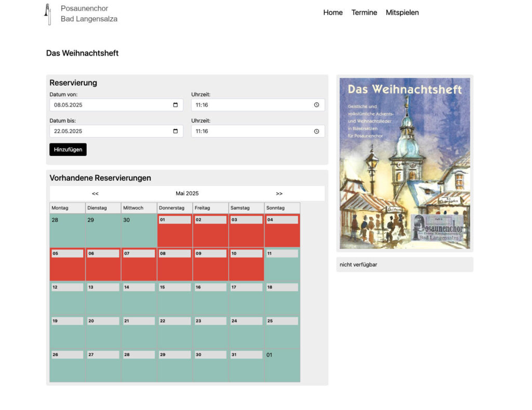The image size is (532, 410).
Task: Select day 18 in the calendar
Action: tap(282, 298)
